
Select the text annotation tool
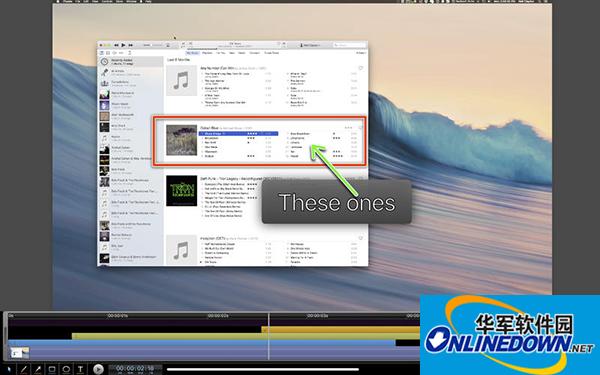(x=80, y=370)
